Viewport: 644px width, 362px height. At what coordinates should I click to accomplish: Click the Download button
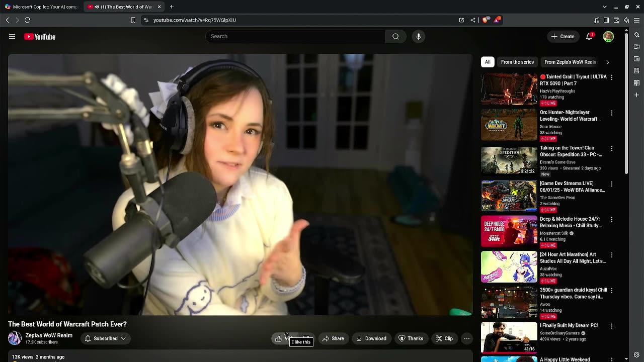371,338
